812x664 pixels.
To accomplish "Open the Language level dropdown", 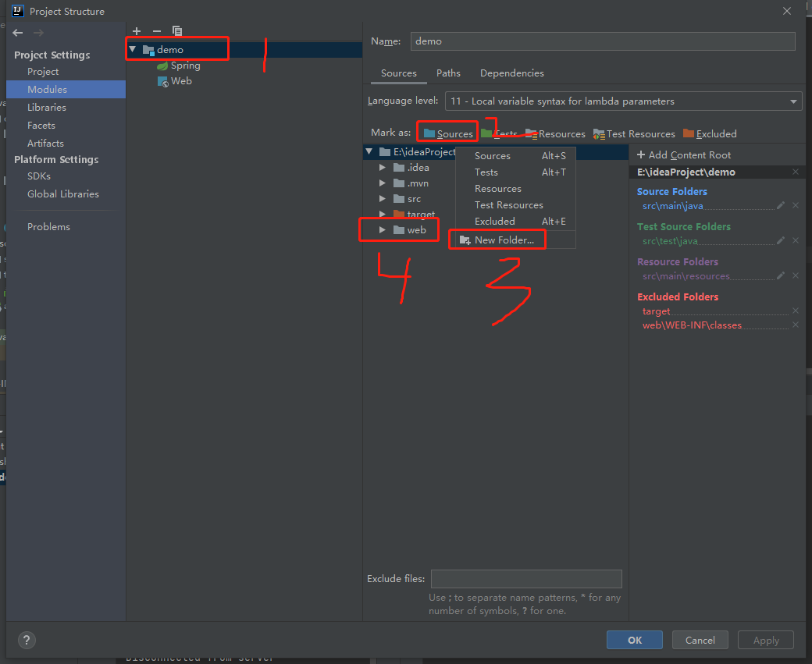I will pyautogui.click(x=792, y=101).
